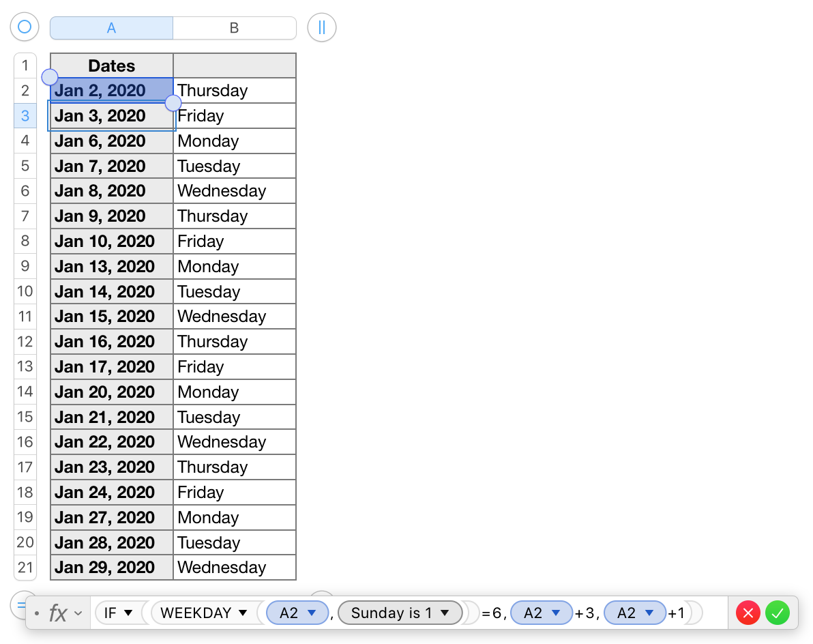This screenshot has height=644, width=813.
Task: Click the cell 'Jan 16, 2020'
Action: [111, 341]
